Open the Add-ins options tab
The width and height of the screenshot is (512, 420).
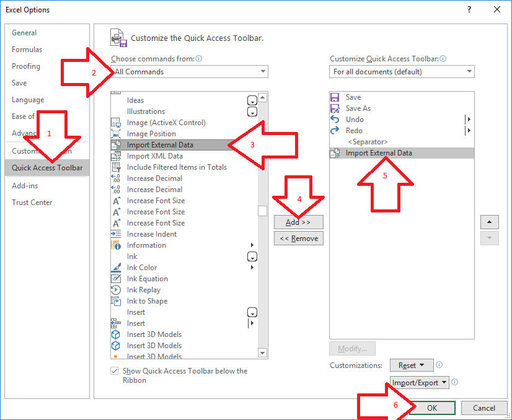(x=25, y=186)
